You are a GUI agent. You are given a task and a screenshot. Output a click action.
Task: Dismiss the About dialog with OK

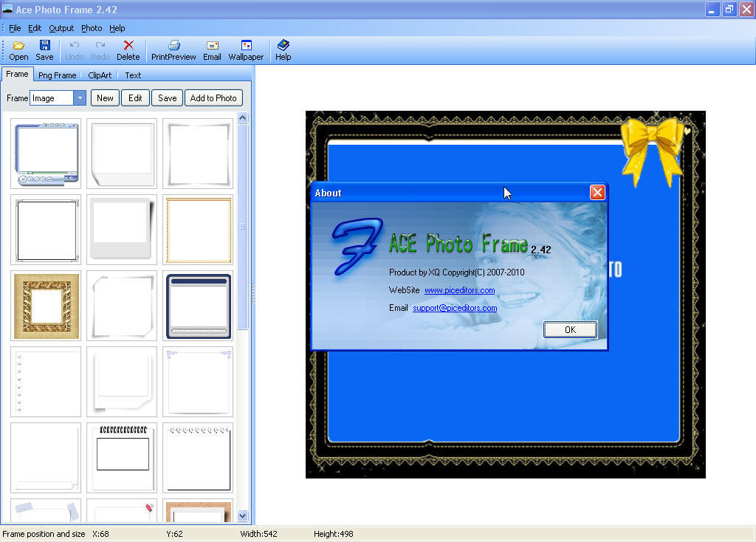pyautogui.click(x=569, y=330)
